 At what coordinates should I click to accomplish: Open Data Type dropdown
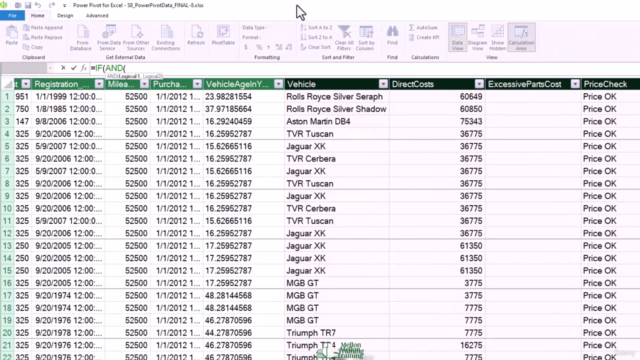pyautogui.click(x=255, y=27)
